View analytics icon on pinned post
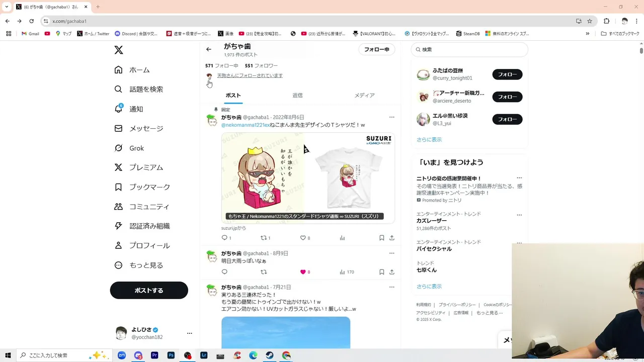 coord(342,238)
